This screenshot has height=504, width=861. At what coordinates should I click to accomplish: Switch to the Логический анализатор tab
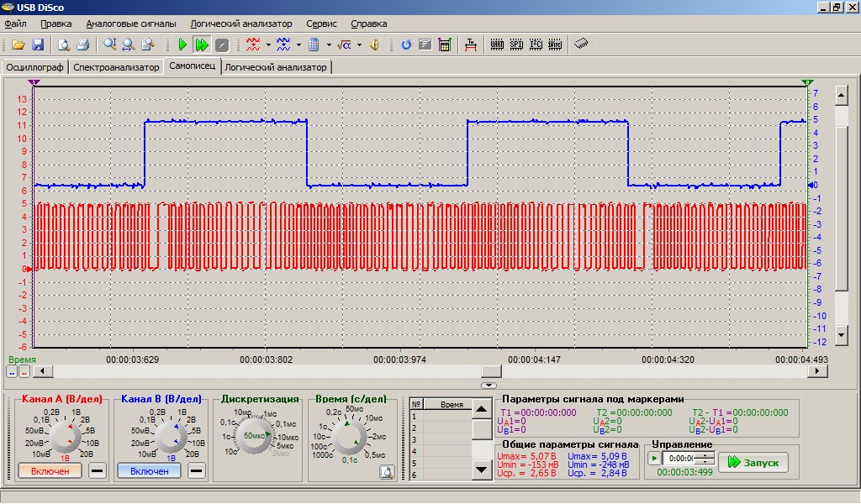click(276, 67)
